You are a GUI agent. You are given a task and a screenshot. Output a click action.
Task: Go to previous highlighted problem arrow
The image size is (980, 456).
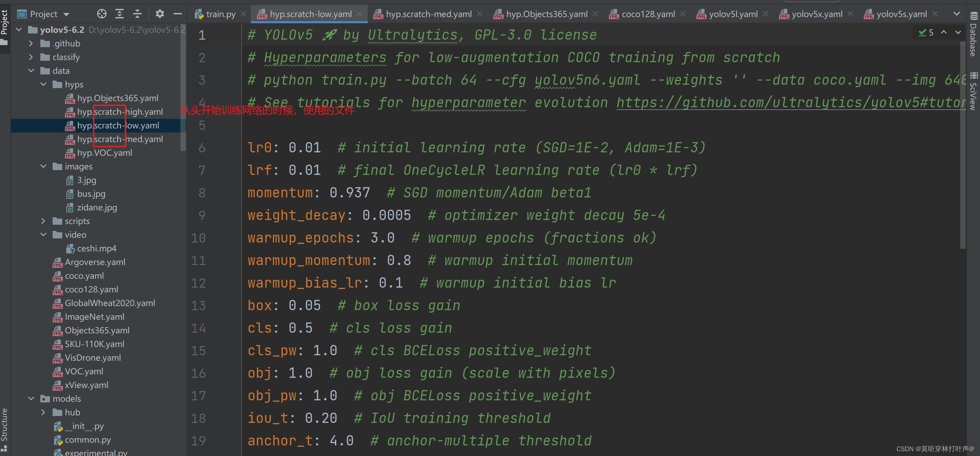click(x=944, y=33)
